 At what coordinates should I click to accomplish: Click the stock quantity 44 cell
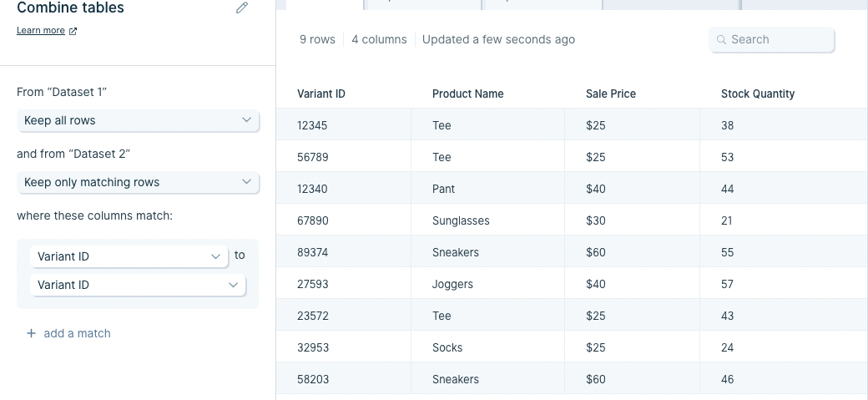click(x=784, y=189)
